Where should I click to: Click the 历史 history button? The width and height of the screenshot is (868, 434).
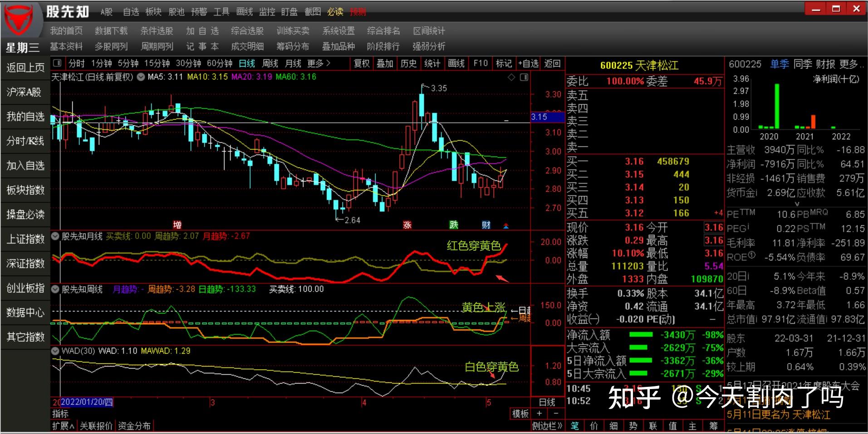(x=408, y=63)
